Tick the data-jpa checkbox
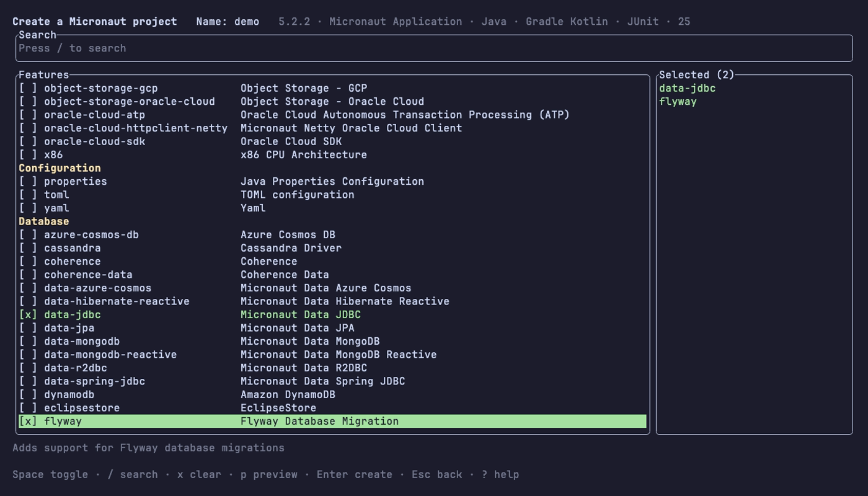 point(28,328)
